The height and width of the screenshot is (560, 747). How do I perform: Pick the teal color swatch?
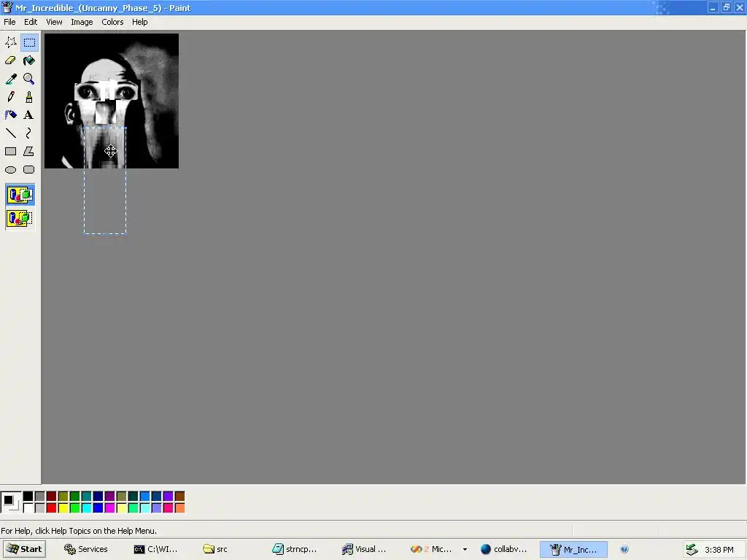click(86, 497)
